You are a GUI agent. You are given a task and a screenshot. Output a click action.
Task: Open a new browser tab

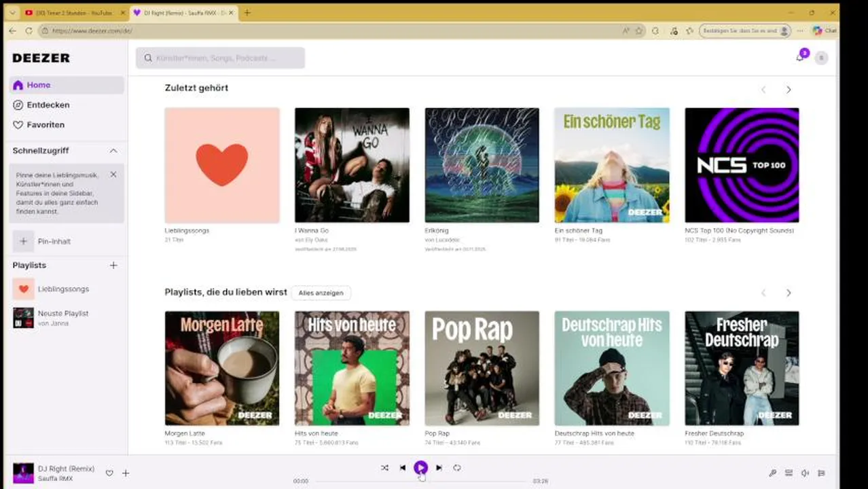pyautogui.click(x=247, y=13)
